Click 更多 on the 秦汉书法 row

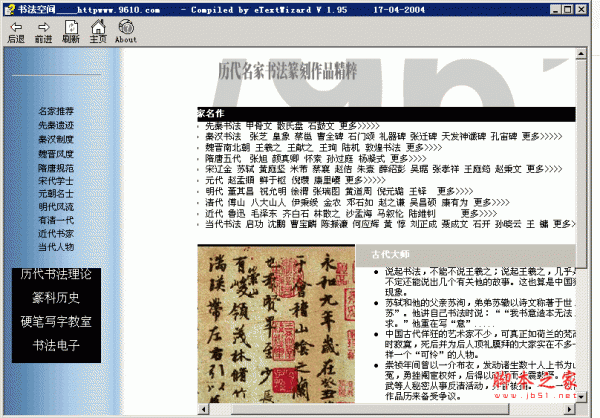[x=542, y=136]
